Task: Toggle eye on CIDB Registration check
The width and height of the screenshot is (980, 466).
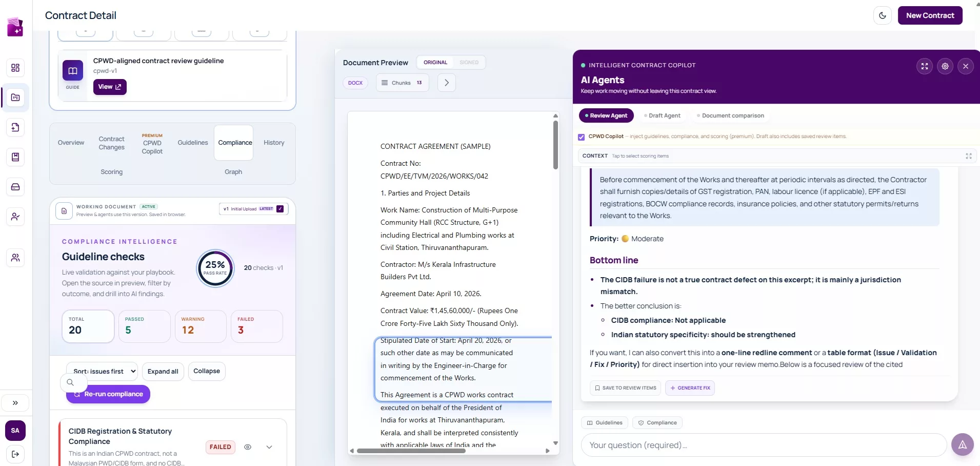Action: click(248, 447)
